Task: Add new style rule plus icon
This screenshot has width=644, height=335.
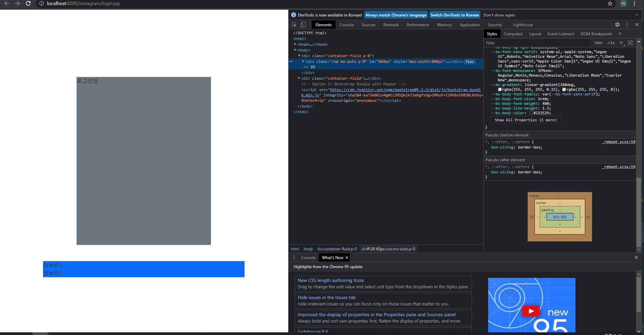Action: click(x=621, y=43)
